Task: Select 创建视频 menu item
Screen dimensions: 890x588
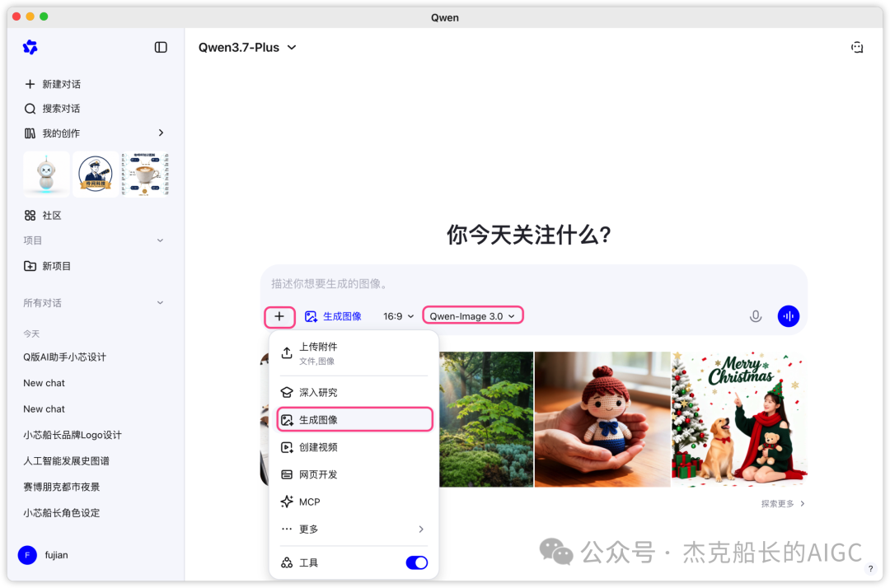Action: point(354,447)
